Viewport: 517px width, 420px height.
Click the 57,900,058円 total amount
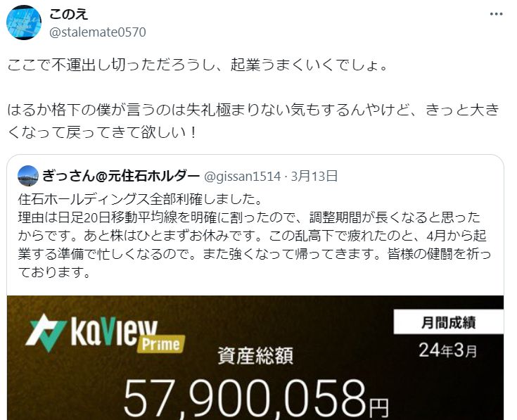point(256,399)
